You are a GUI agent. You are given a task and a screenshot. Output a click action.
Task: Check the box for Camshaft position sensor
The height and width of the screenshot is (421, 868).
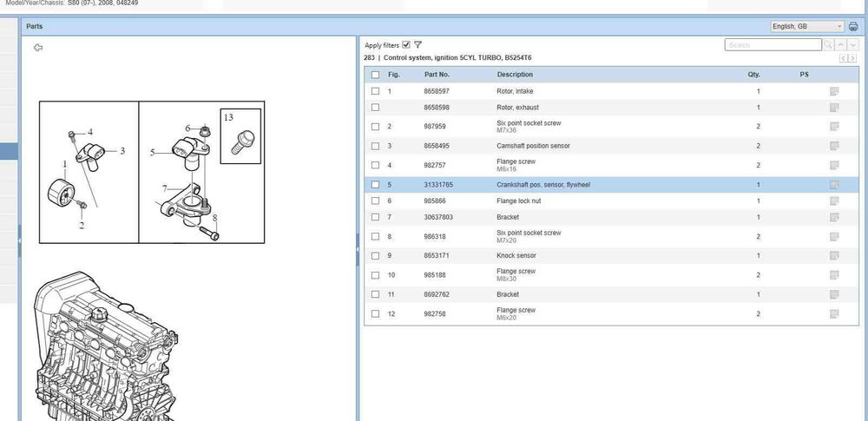click(375, 146)
